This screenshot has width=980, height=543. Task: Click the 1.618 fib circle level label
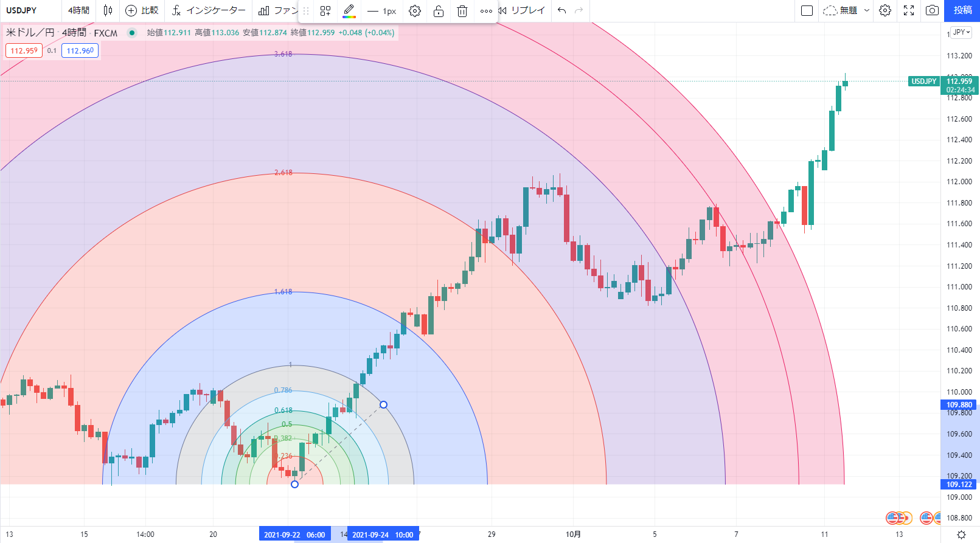(x=283, y=292)
